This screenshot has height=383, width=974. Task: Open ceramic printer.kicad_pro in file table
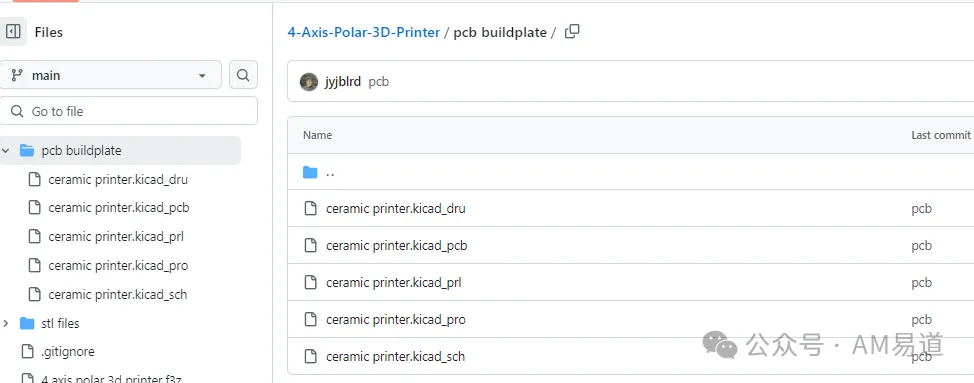[396, 320]
